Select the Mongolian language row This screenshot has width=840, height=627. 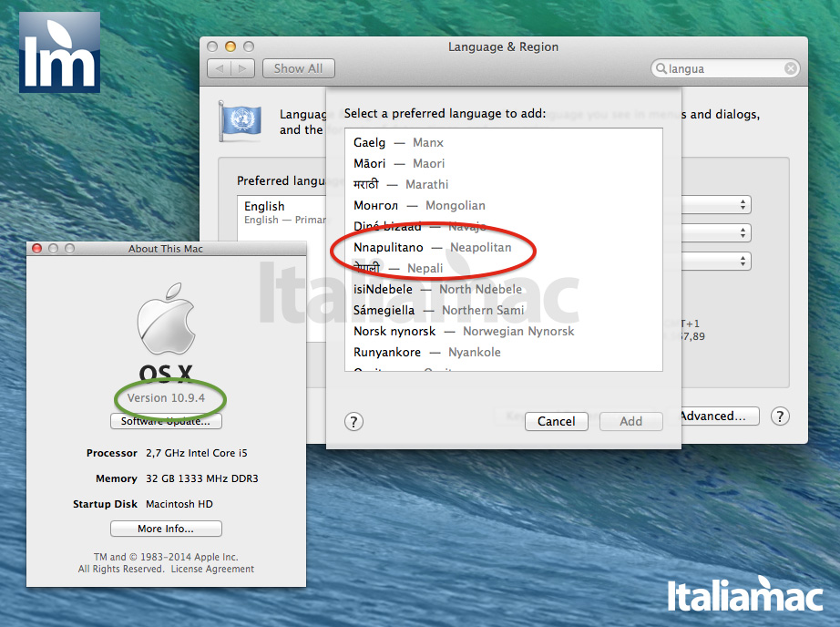tap(504, 205)
